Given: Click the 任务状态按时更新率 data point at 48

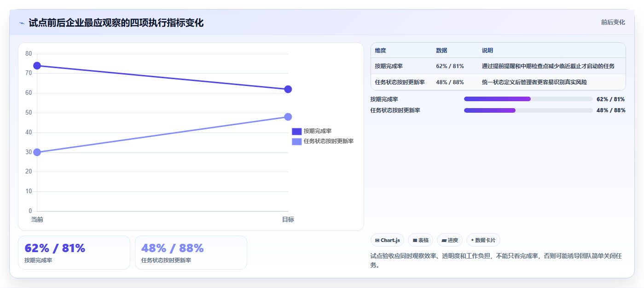Looking at the screenshot, I should pos(288,117).
